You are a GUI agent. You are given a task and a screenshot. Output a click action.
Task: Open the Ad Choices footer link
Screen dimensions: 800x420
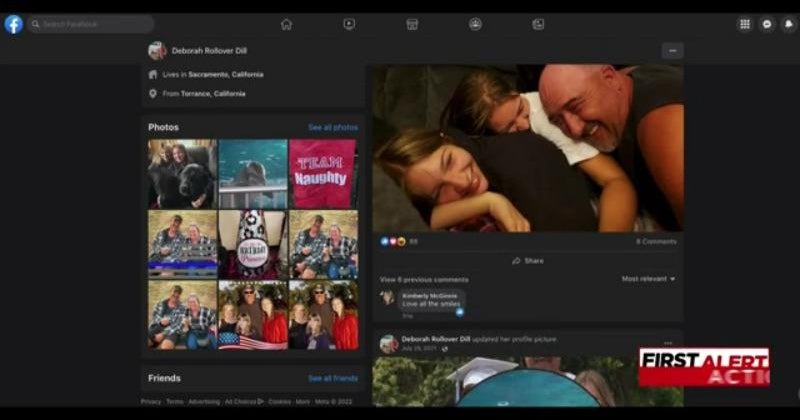[x=244, y=402]
